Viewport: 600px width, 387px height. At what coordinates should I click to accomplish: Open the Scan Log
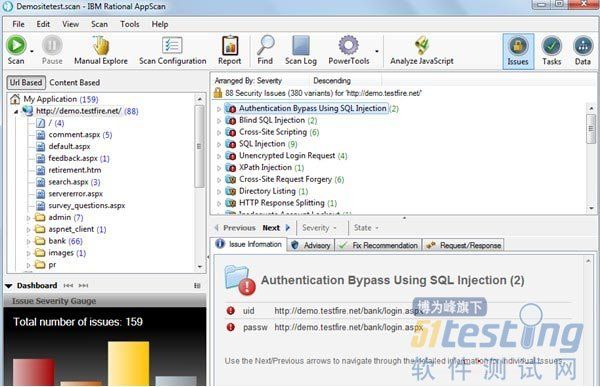coord(301,50)
